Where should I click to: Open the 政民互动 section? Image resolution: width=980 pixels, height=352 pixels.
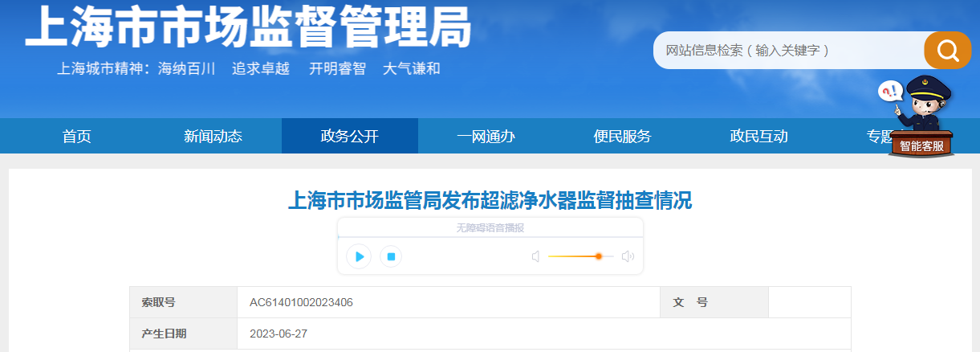coord(758,137)
